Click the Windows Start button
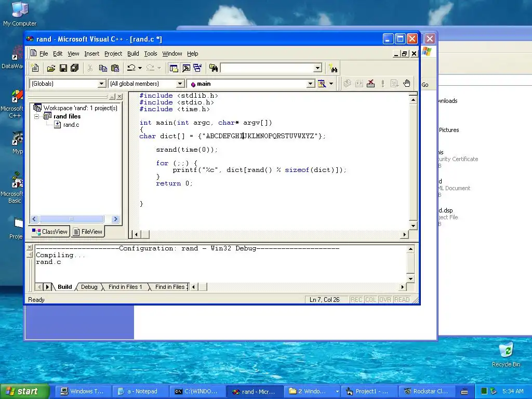Screen dimensions: 532x399 tap(24, 392)
